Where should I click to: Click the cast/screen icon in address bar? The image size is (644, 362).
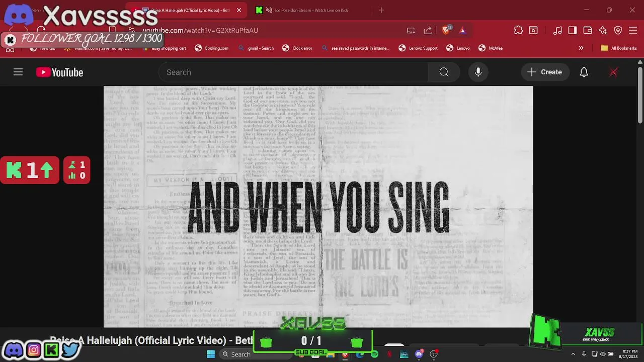(x=411, y=31)
